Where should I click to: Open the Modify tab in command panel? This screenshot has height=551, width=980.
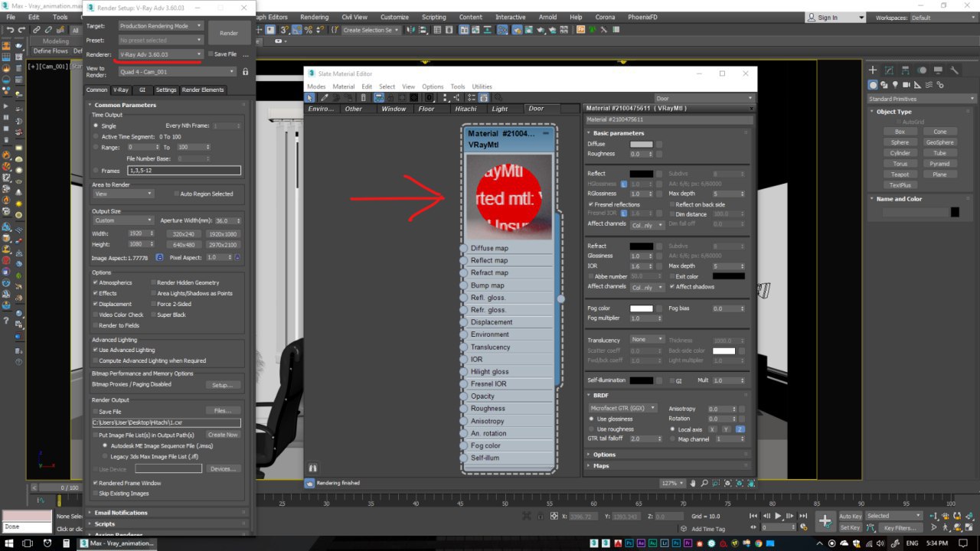pos(889,70)
